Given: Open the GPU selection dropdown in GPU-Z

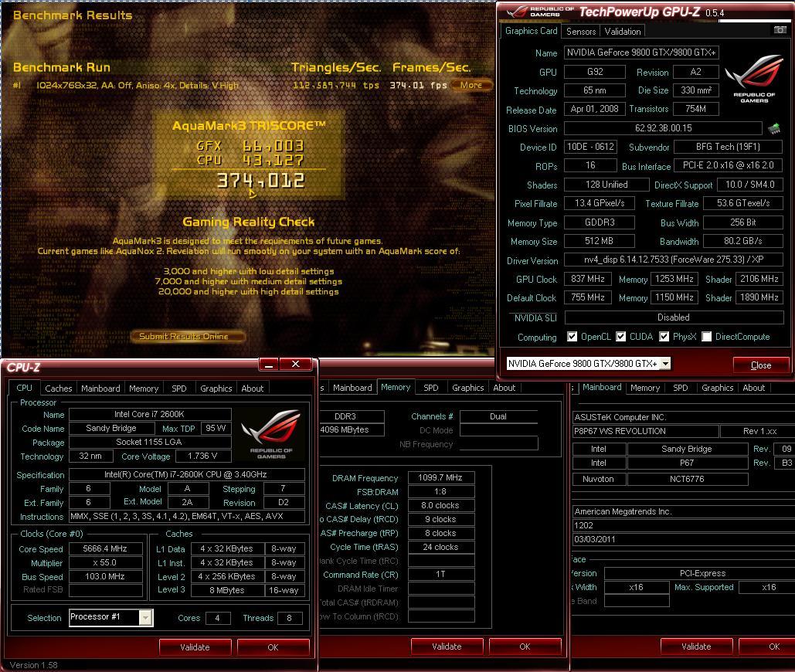Looking at the screenshot, I should (x=665, y=363).
